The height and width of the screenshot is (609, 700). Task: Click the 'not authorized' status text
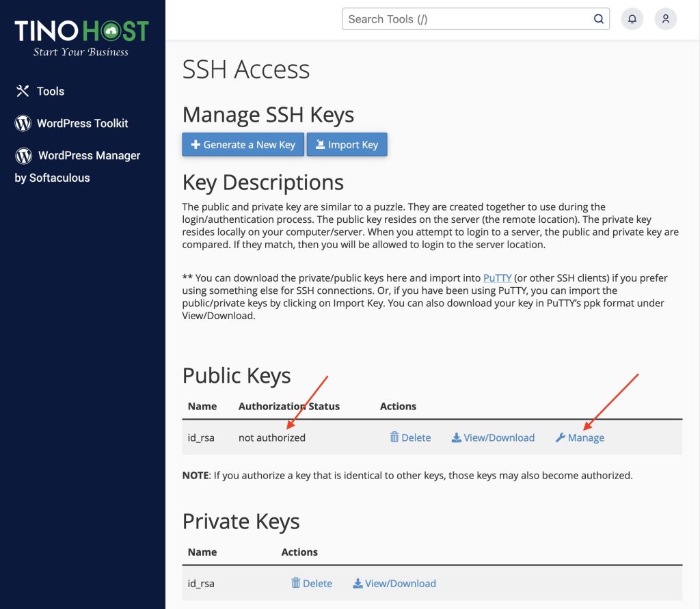pos(272,437)
